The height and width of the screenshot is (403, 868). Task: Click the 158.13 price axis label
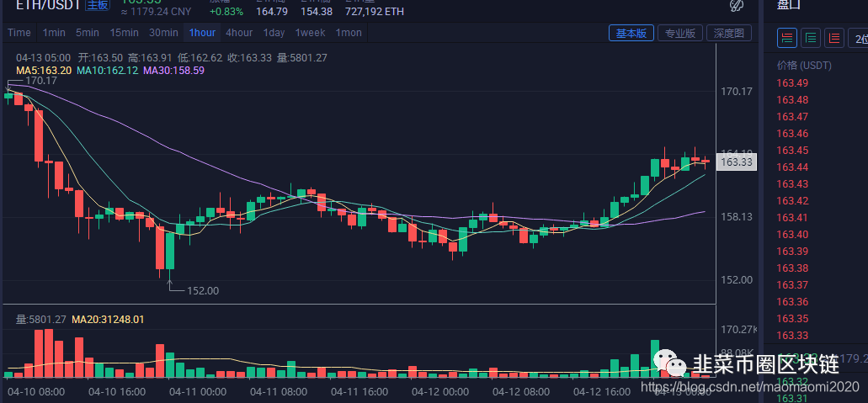pyautogui.click(x=737, y=217)
